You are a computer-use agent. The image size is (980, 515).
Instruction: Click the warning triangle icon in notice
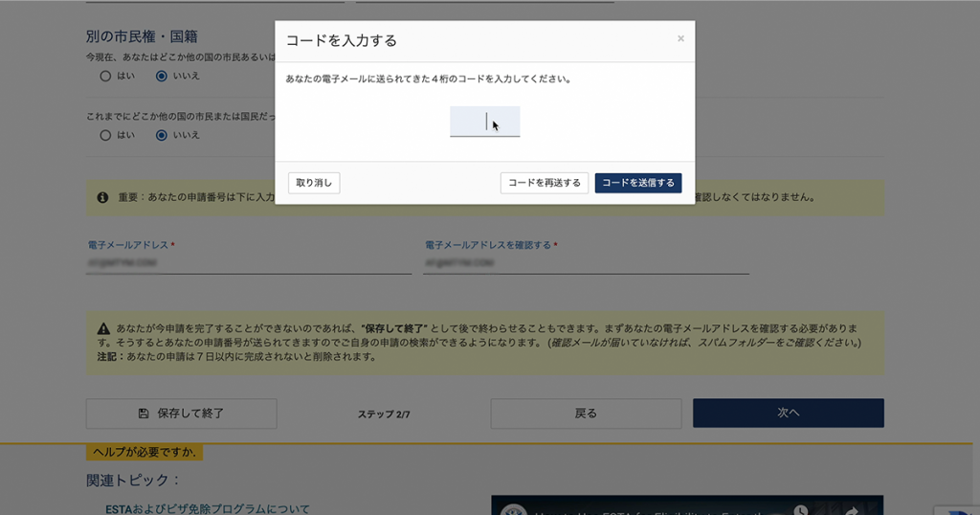pos(103,328)
